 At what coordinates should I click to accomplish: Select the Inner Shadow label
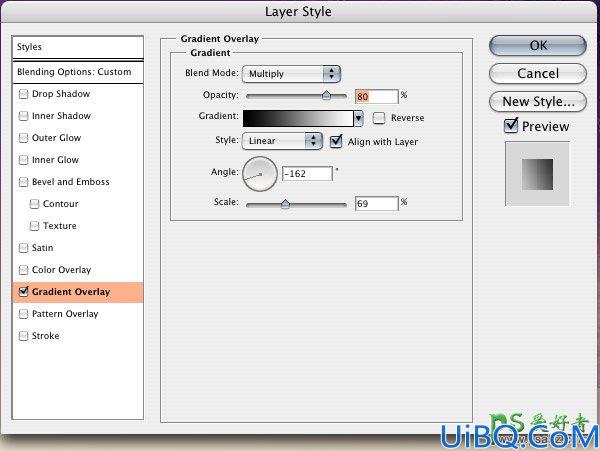pyautogui.click(x=61, y=116)
